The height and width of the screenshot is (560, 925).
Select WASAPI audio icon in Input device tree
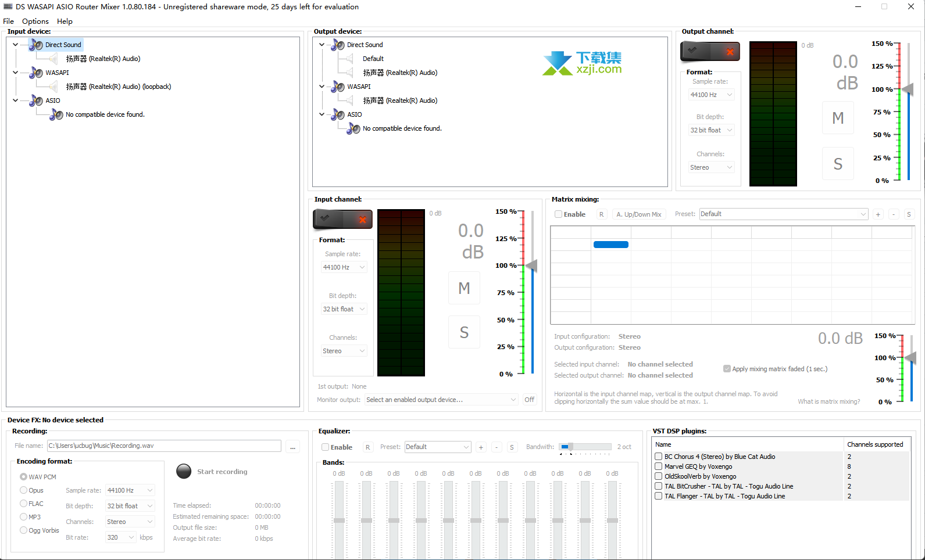(x=36, y=73)
